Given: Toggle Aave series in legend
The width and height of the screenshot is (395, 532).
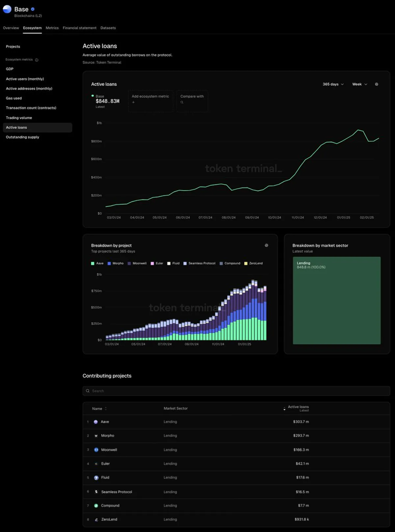Looking at the screenshot, I should [97, 263].
